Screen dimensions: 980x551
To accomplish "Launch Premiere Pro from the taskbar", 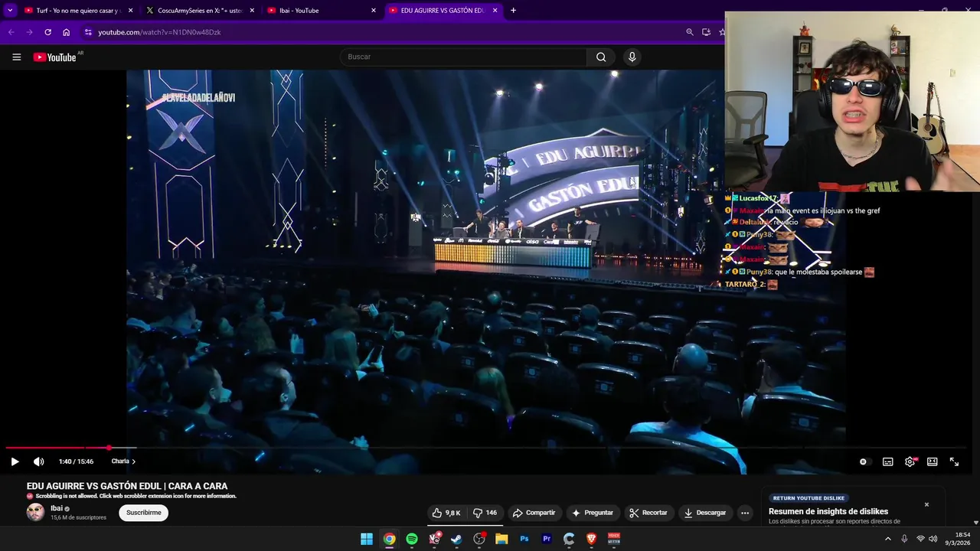I will (547, 539).
